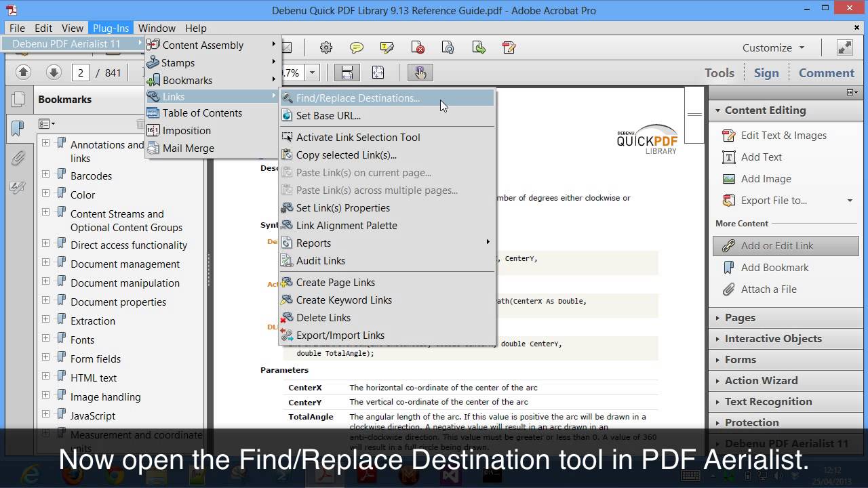Click the highlight text toolbar icon

(387, 47)
